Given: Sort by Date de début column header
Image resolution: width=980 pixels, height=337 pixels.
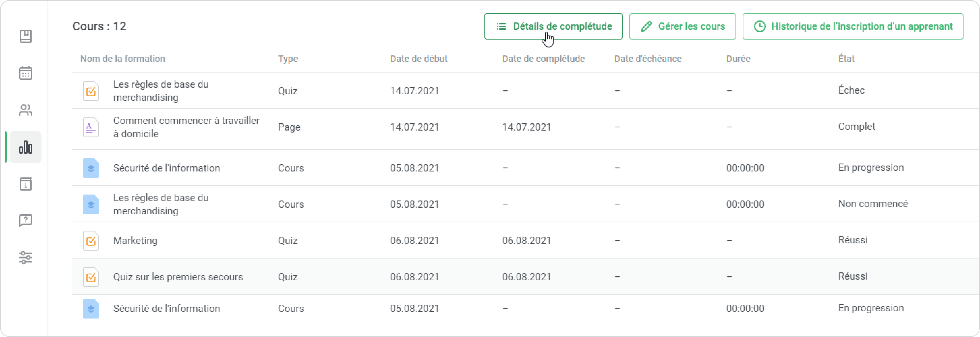Looking at the screenshot, I should pyautogui.click(x=418, y=59).
